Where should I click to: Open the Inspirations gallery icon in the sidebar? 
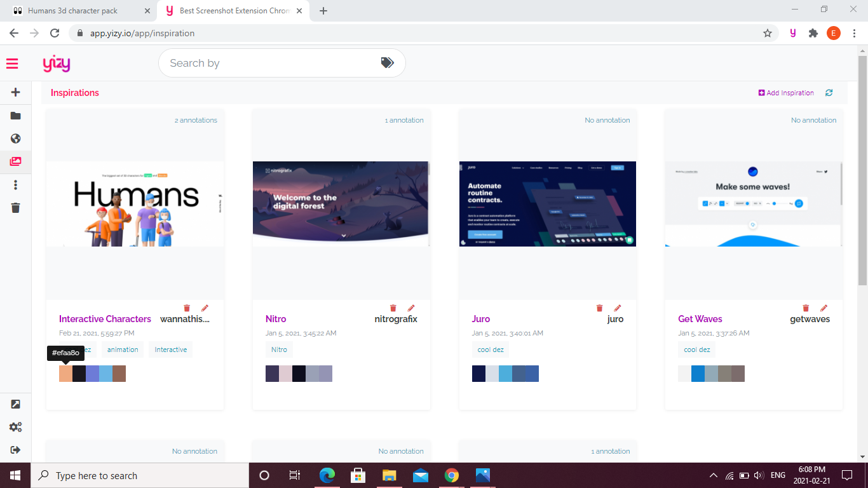click(x=16, y=161)
